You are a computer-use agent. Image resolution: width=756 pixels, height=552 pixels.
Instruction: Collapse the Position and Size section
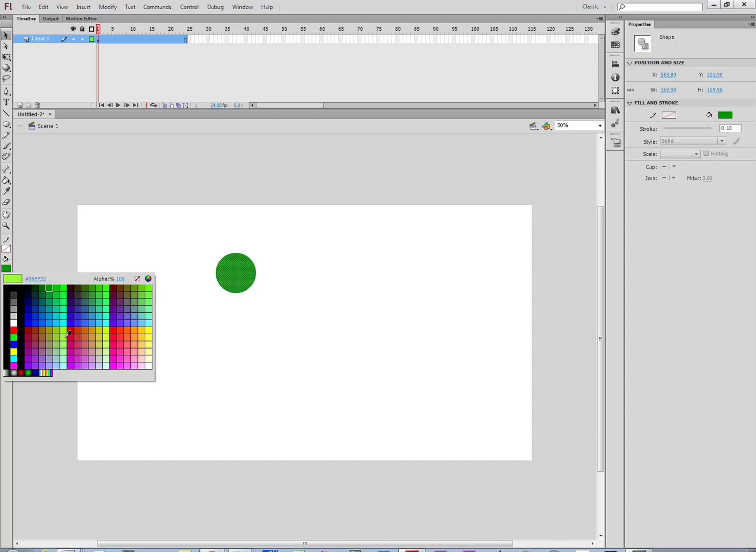(x=630, y=63)
